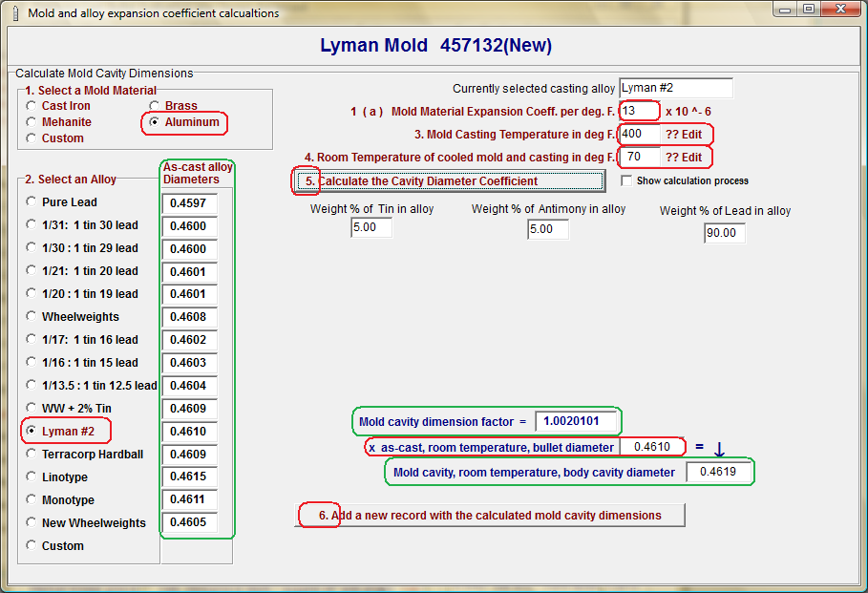868x593 pixels.
Task: Select Mehanite mold material
Action: pos(58,122)
